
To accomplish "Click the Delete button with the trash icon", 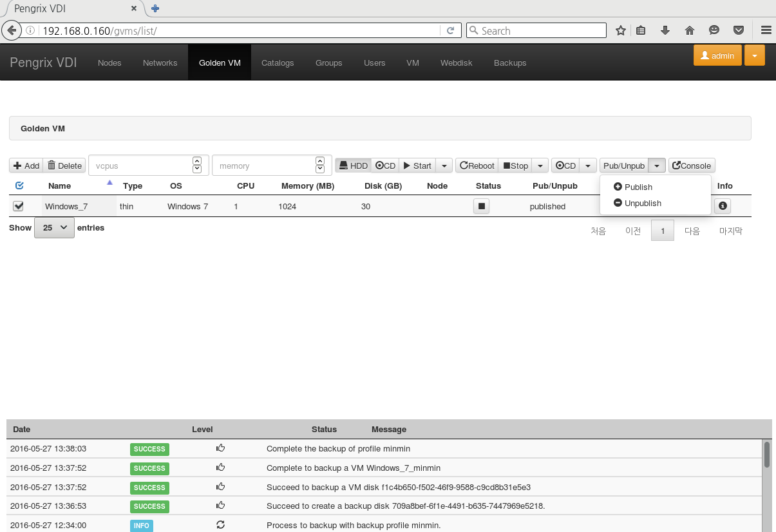I will [64, 166].
